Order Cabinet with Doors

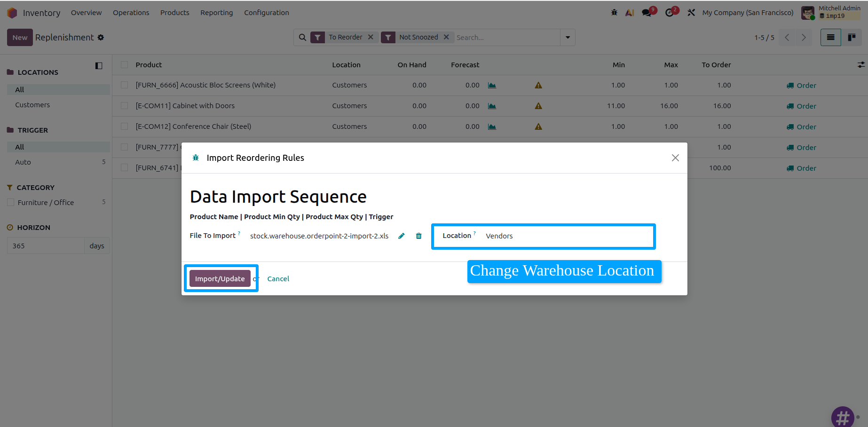pyautogui.click(x=801, y=106)
